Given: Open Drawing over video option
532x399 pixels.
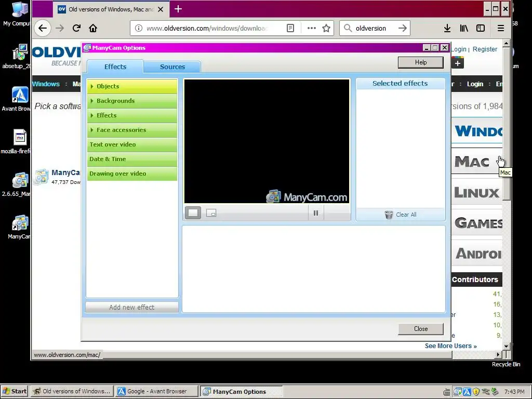Looking at the screenshot, I should tap(132, 174).
